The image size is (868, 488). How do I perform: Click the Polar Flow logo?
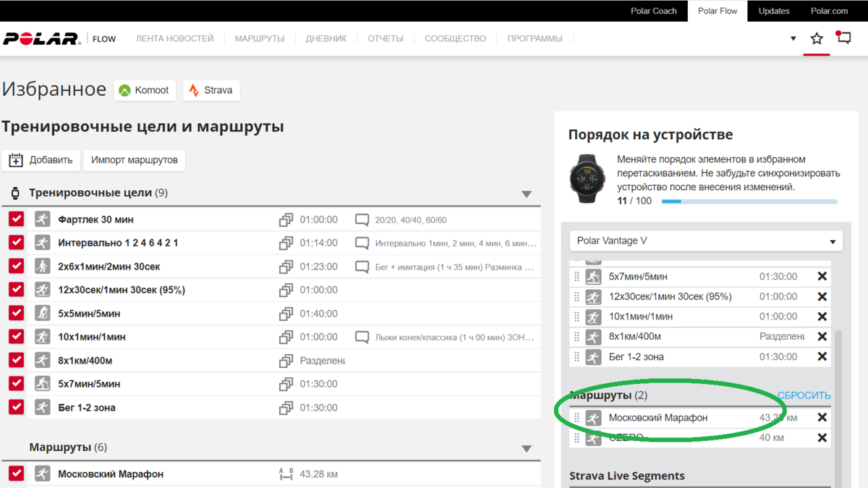[x=59, y=38]
